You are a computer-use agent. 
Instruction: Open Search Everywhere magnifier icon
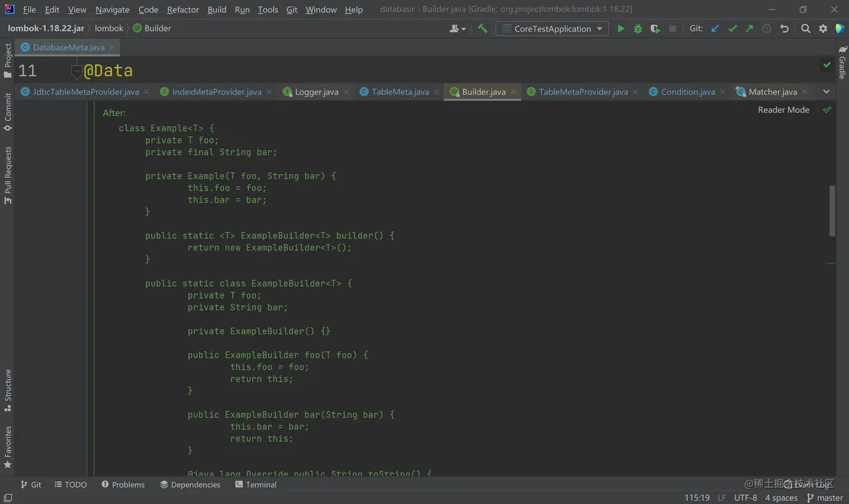(806, 29)
